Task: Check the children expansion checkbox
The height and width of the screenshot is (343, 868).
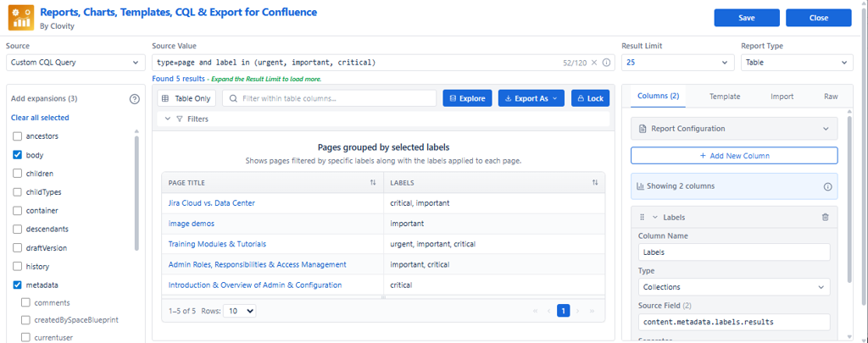Action: pos(17,173)
